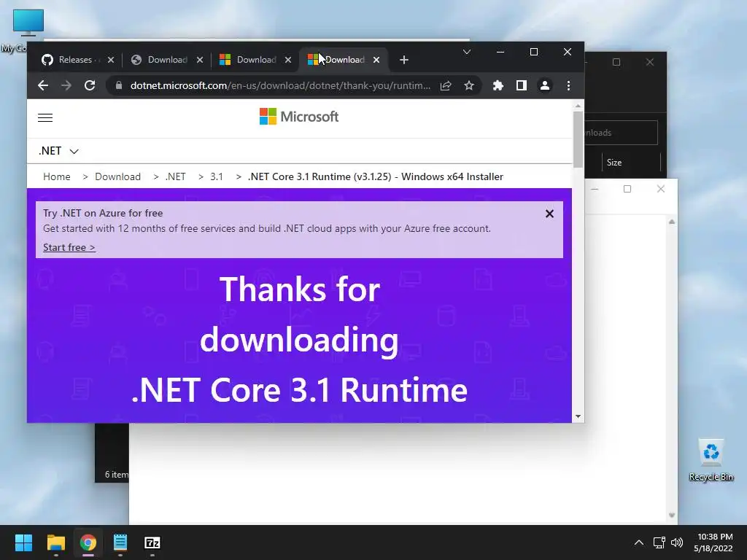Viewport: 747px width, 560px height.
Task: Open Chrome side panel icon
Action: point(521,86)
